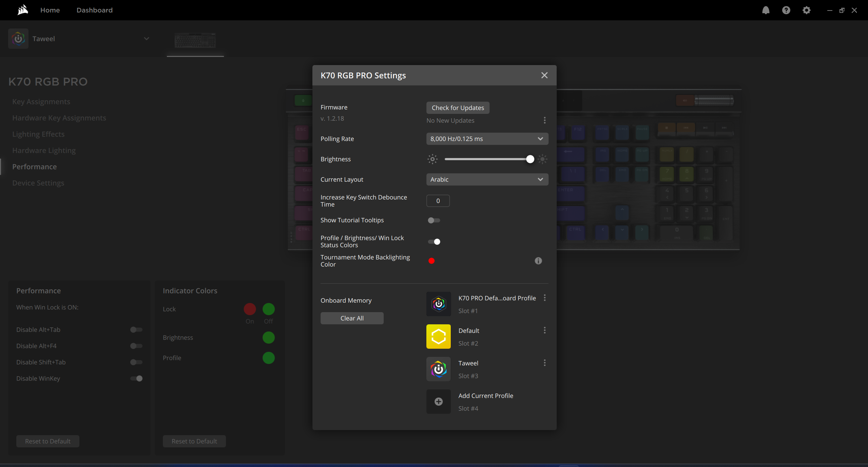
Task: Open the Current Layout Arabic dropdown
Action: [x=487, y=179]
